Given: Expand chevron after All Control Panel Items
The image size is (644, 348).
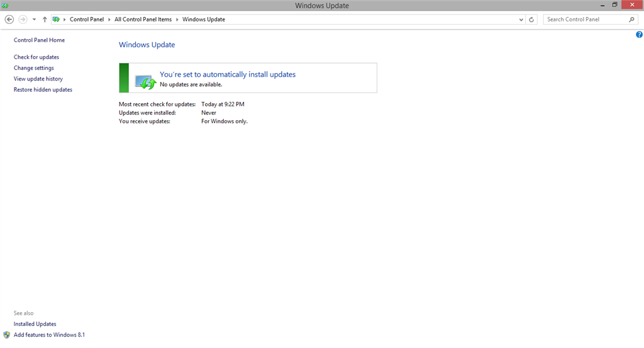Looking at the screenshot, I should [177, 20].
